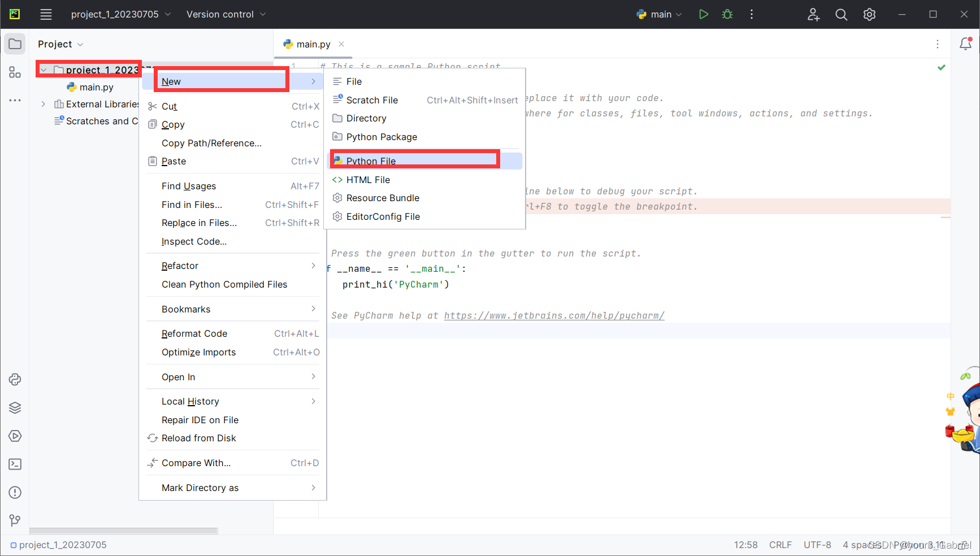Select Inspect Code menu item
The image size is (980, 556).
tap(233, 241)
